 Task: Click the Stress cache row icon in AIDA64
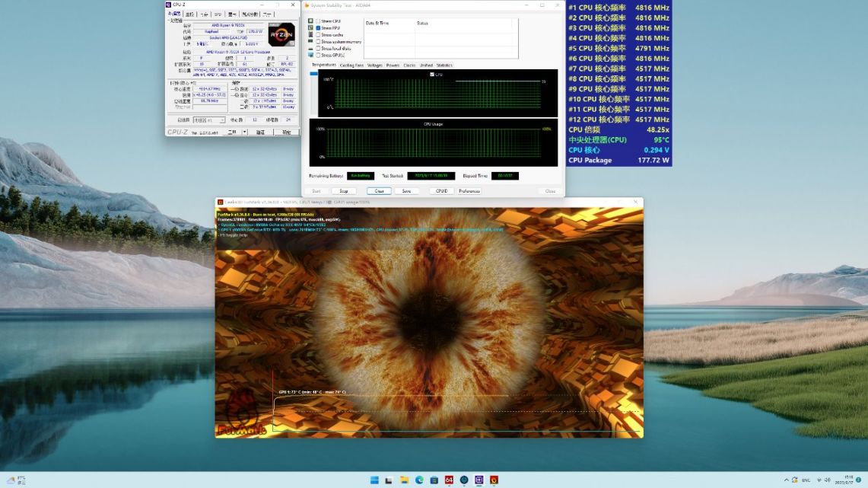coord(310,34)
